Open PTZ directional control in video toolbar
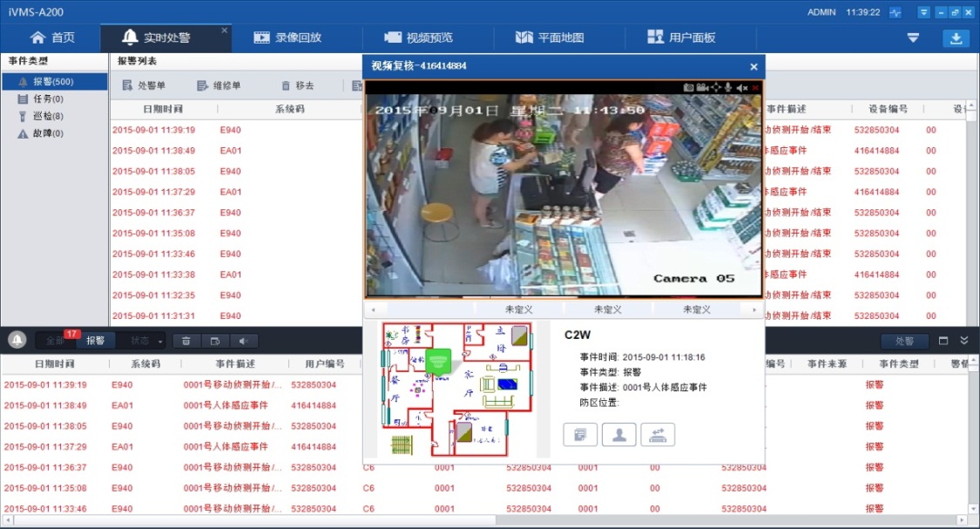The width and height of the screenshot is (980, 529). (x=715, y=87)
